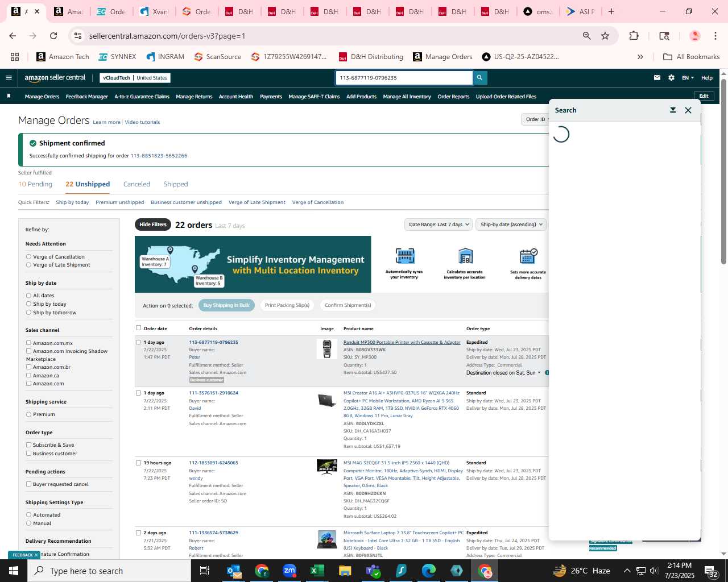Open the browser extensions puzzle icon
Screen dimensions: 728x582
pyautogui.click(x=634, y=36)
